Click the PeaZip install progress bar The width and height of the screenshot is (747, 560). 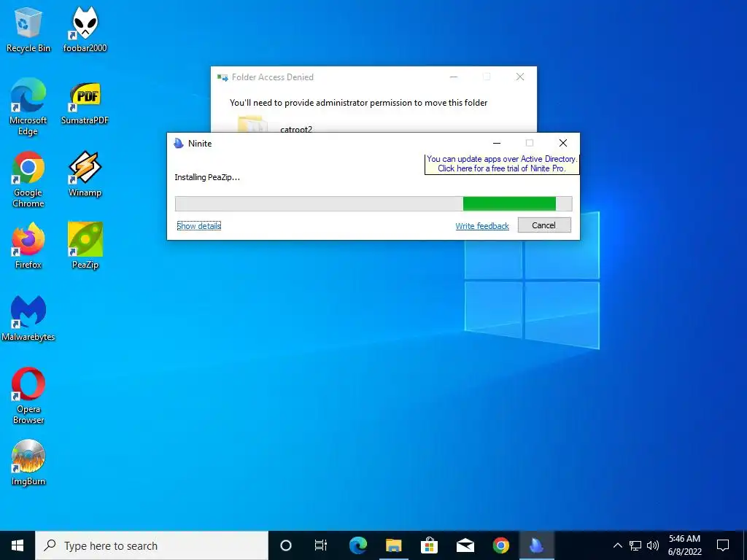click(373, 204)
